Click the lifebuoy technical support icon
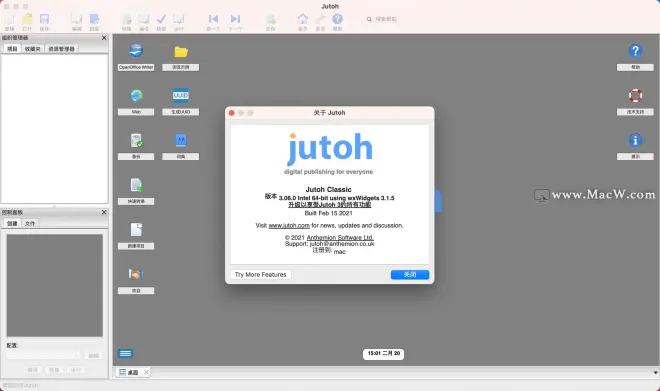 (635, 96)
